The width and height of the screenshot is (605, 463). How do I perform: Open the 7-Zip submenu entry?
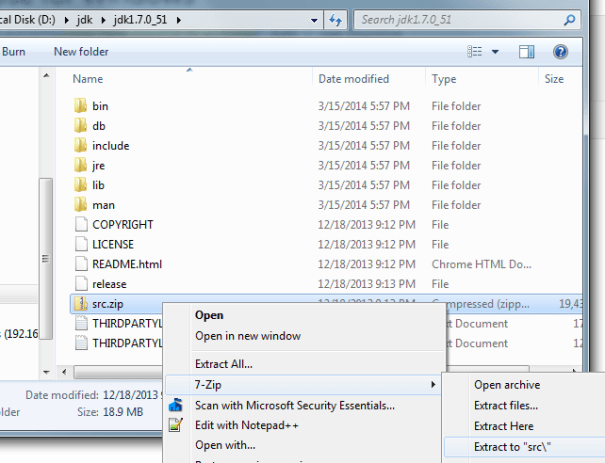tap(303, 385)
